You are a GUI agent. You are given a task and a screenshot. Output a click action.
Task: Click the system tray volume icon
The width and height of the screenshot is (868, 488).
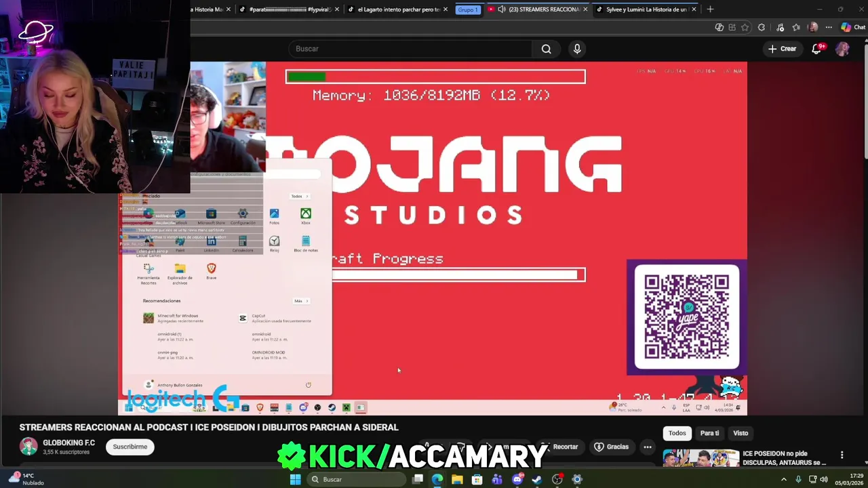click(x=824, y=479)
